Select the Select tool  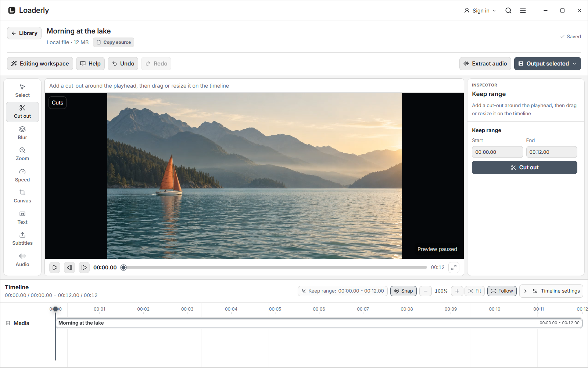pos(22,91)
